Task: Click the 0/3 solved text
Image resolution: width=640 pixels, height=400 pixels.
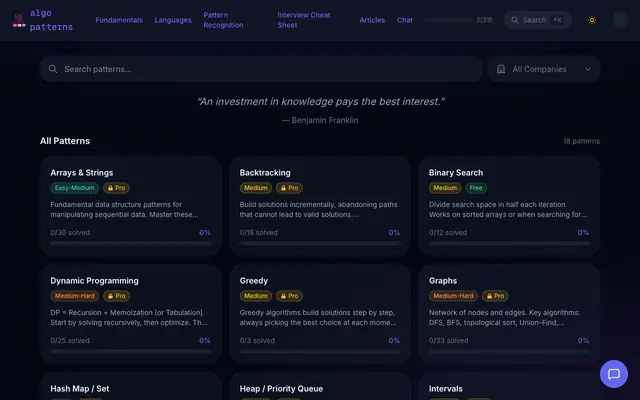Action: pos(257,340)
